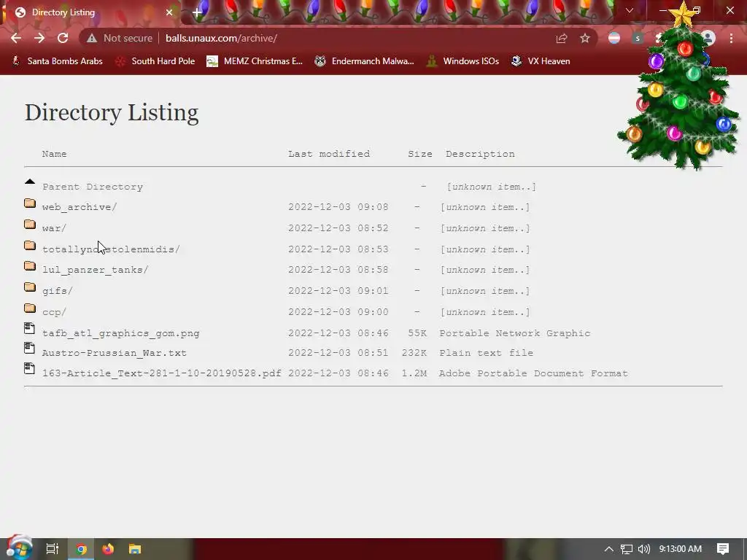The width and height of the screenshot is (747, 560).
Task: Select the Directory Listing tab
Action: pos(90,12)
